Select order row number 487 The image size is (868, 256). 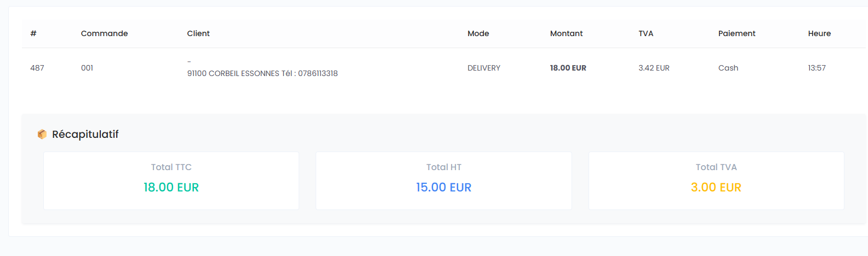pyautogui.click(x=37, y=68)
